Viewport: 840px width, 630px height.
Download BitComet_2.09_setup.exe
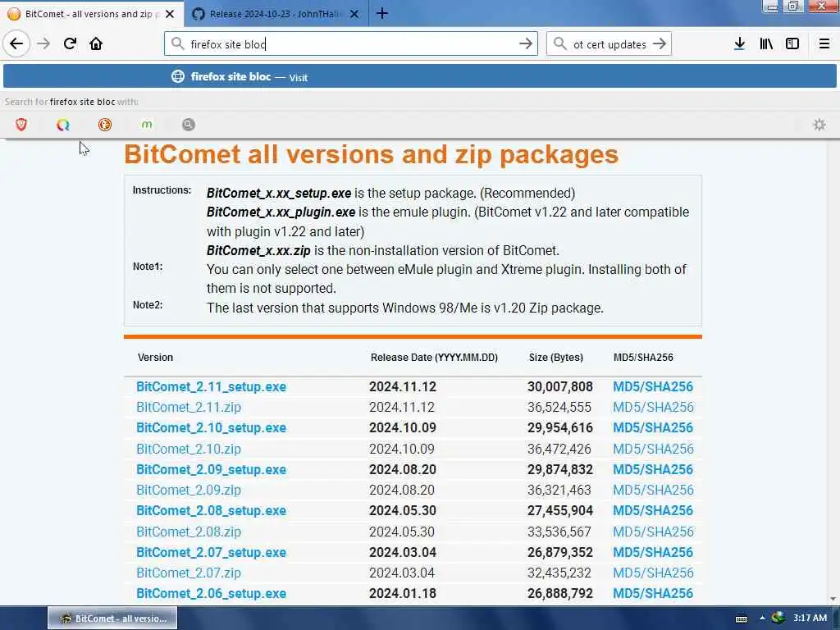[x=211, y=470]
